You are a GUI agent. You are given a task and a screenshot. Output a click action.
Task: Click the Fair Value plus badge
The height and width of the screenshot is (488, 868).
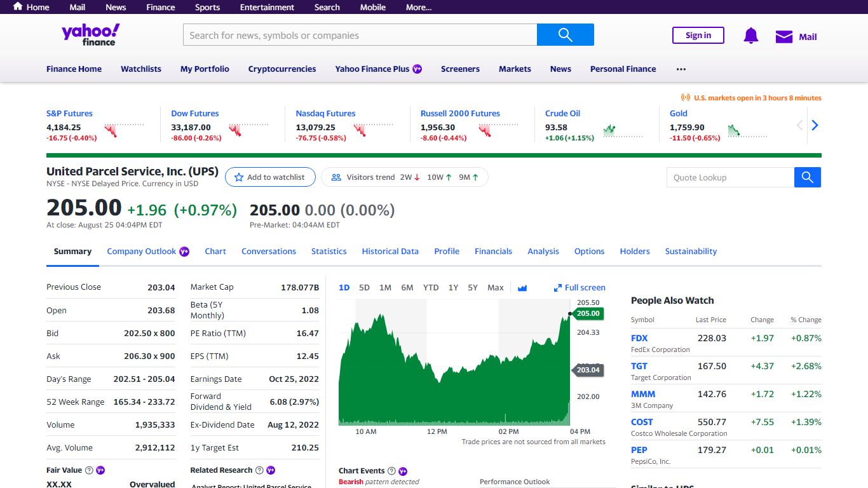100,470
